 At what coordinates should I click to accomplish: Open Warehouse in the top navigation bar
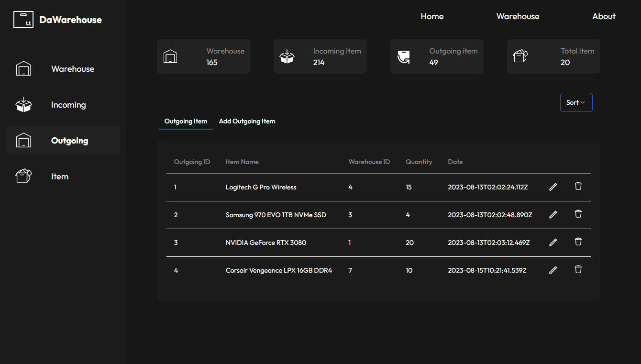[x=518, y=16]
